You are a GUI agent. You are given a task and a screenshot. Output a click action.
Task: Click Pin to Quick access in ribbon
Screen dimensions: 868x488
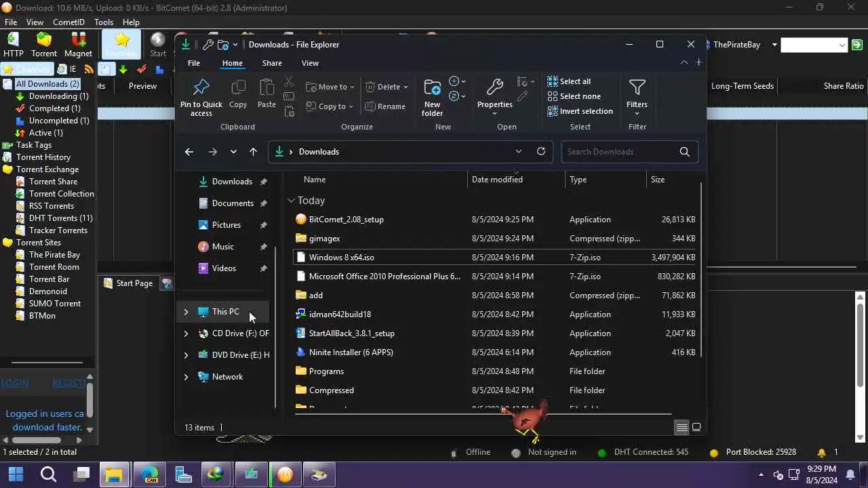pos(201,98)
